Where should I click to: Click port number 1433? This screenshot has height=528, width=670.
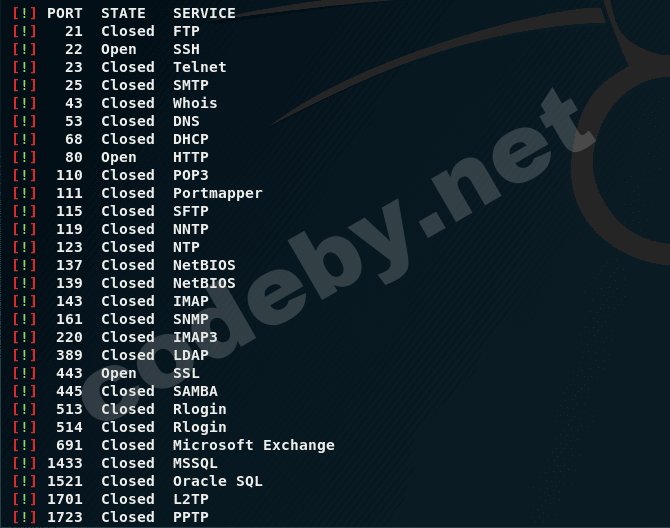tap(65, 463)
